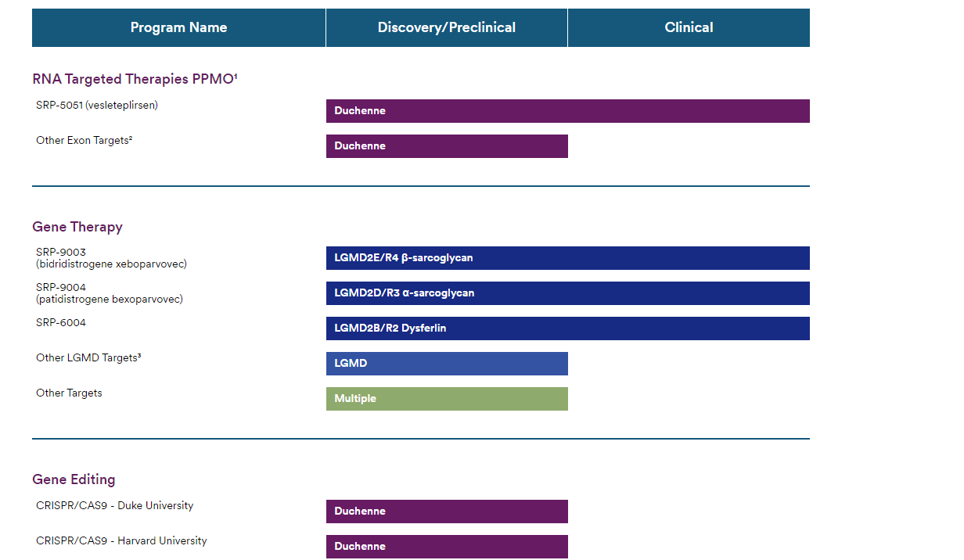Click the Duchenne progress bar for SRP-5051
This screenshot has width=964, height=560.
pos(567,111)
